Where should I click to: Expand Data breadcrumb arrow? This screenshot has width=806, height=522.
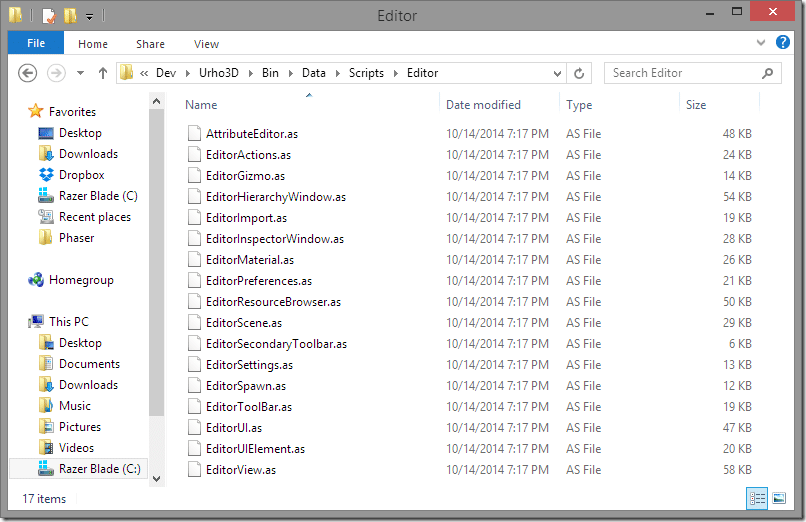point(338,73)
